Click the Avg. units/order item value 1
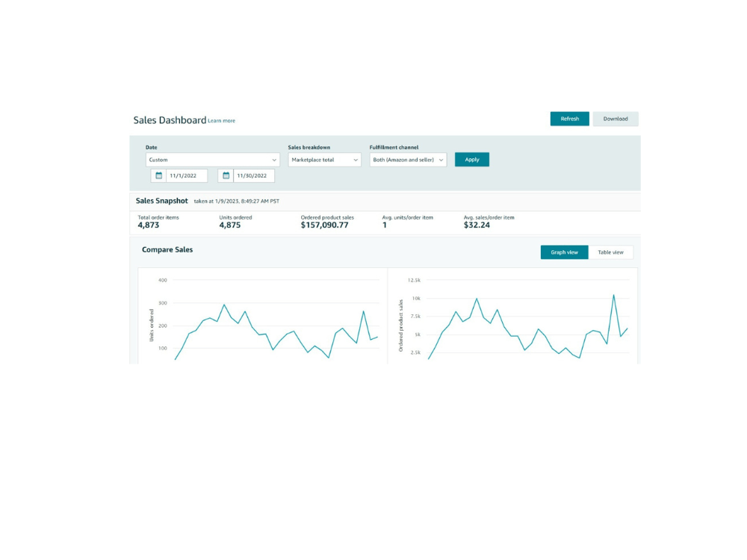This screenshot has height=560, width=747. coord(385,225)
